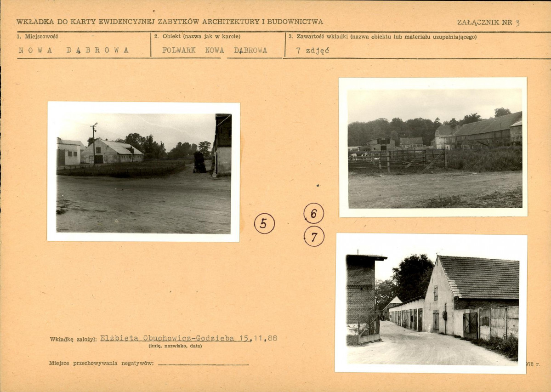Viewport: 551px width, 392px height.
Task: Select the header title WKŁADKA DO KARTY EWIDENCYJNEJ
Action: [170, 22]
